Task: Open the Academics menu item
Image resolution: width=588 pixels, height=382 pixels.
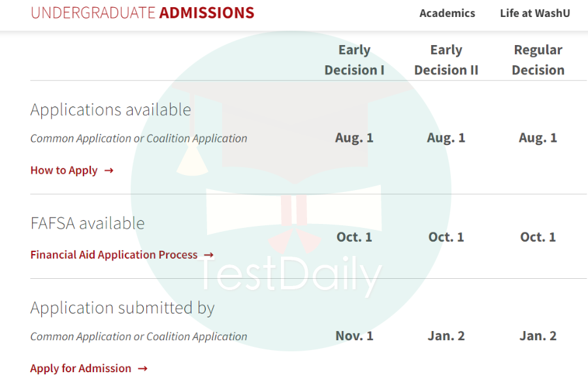Action: (447, 13)
